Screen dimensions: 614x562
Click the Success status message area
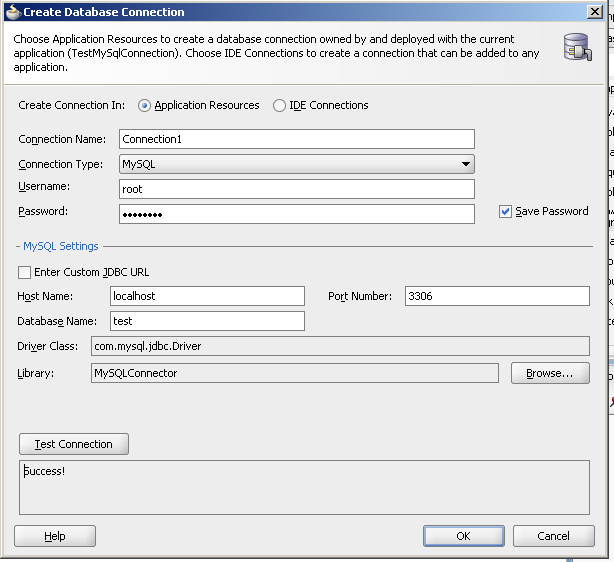pos(304,487)
